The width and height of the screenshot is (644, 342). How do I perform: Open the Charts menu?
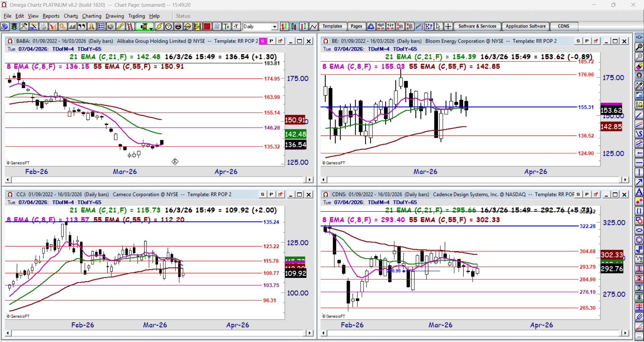71,16
